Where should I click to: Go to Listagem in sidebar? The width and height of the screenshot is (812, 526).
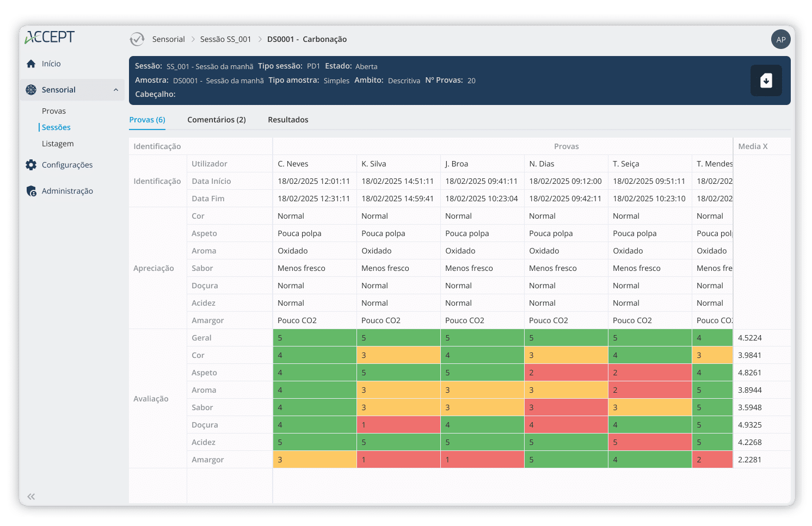[58, 144]
